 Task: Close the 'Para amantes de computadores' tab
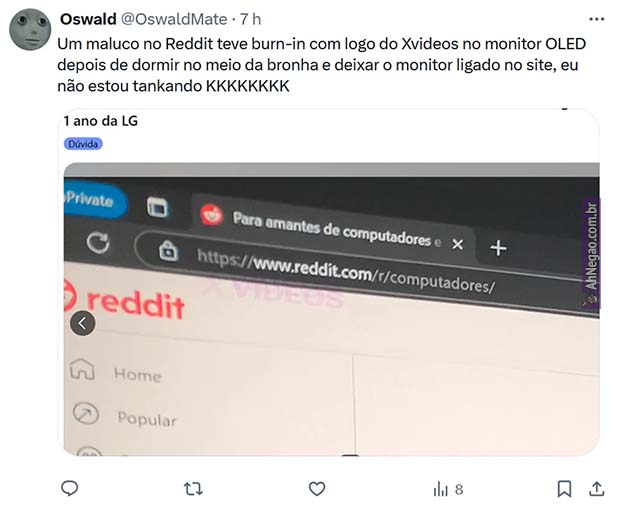pos(457,244)
